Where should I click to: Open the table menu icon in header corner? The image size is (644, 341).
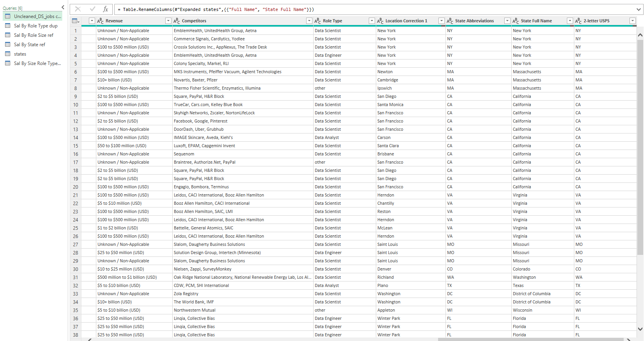point(76,21)
